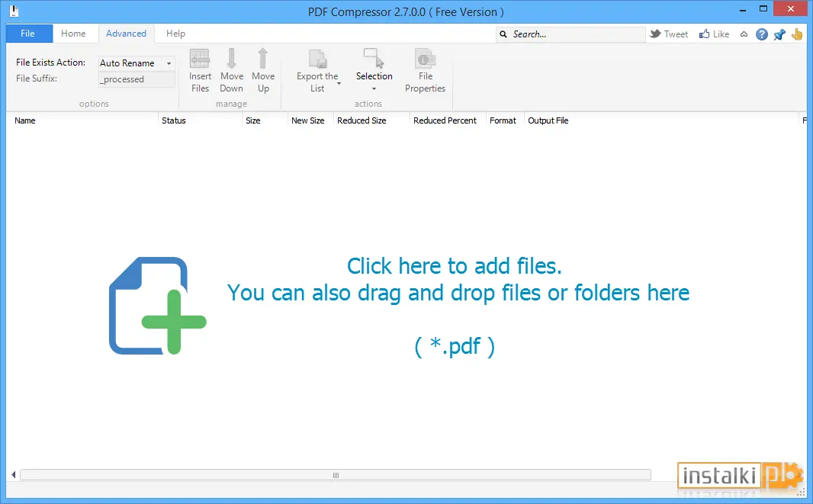Sort by the Reduced Size column
The height and width of the screenshot is (504, 813).
point(362,120)
